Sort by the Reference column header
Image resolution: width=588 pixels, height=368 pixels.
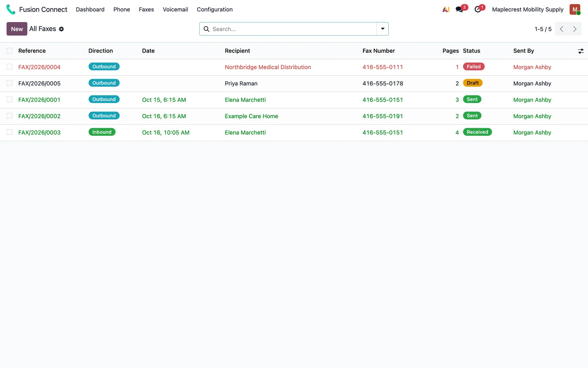click(32, 51)
